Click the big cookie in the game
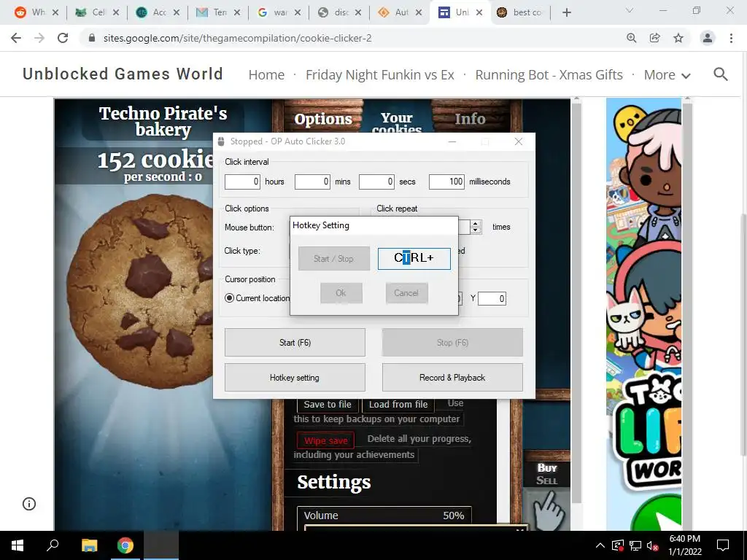747x560 pixels. point(141,292)
